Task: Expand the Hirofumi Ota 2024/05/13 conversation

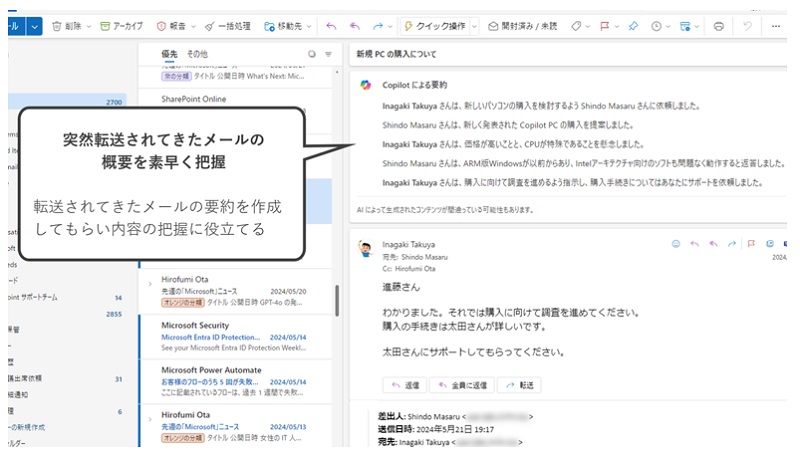Action: [150, 419]
